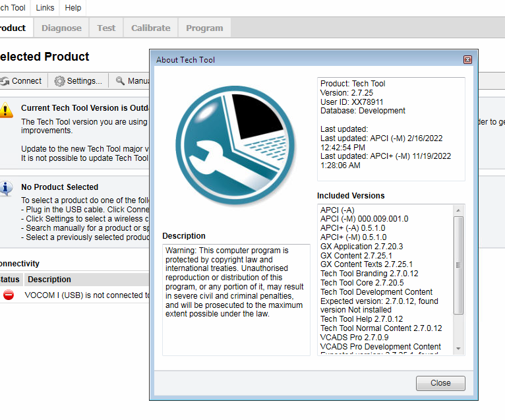This screenshot has width=505, height=420.
Task: Select 'VCADS Pro Development Content' entry
Action: tap(380, 347)
